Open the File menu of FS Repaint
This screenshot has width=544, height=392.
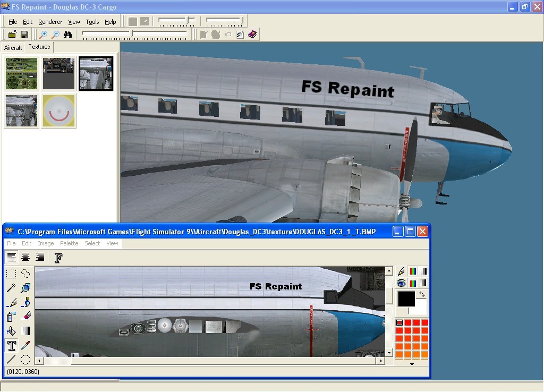(13, 22)
